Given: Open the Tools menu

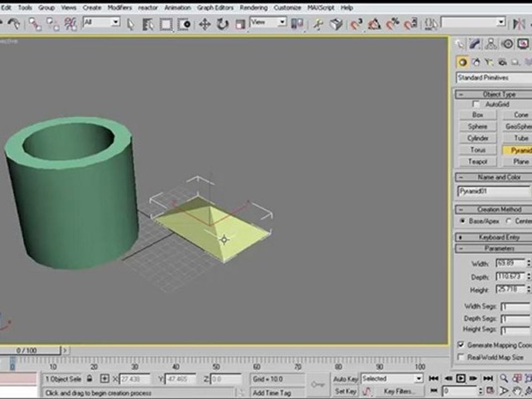Looking at the screenshot, I should tap(25, 7).
